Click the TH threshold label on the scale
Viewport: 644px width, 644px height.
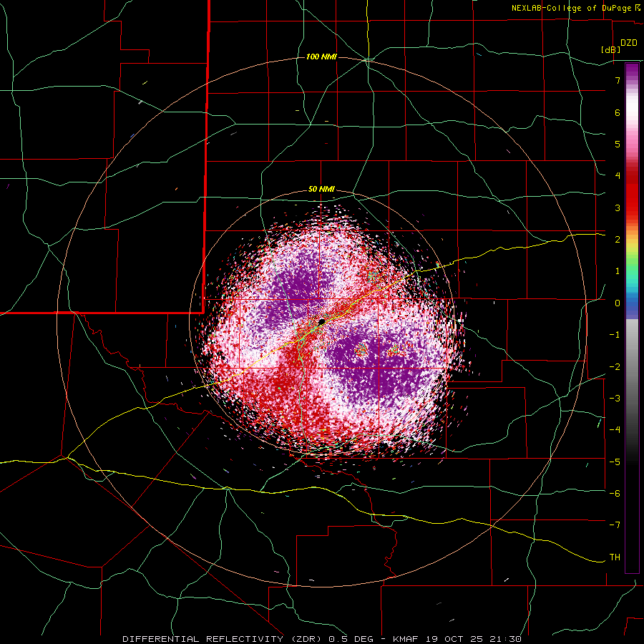[615, 557]
